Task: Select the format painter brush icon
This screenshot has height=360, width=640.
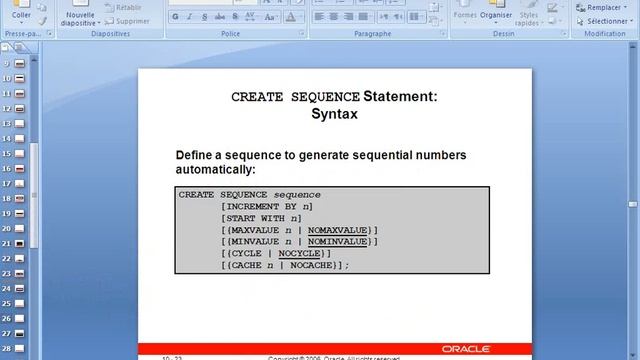Action: point(42,21)
